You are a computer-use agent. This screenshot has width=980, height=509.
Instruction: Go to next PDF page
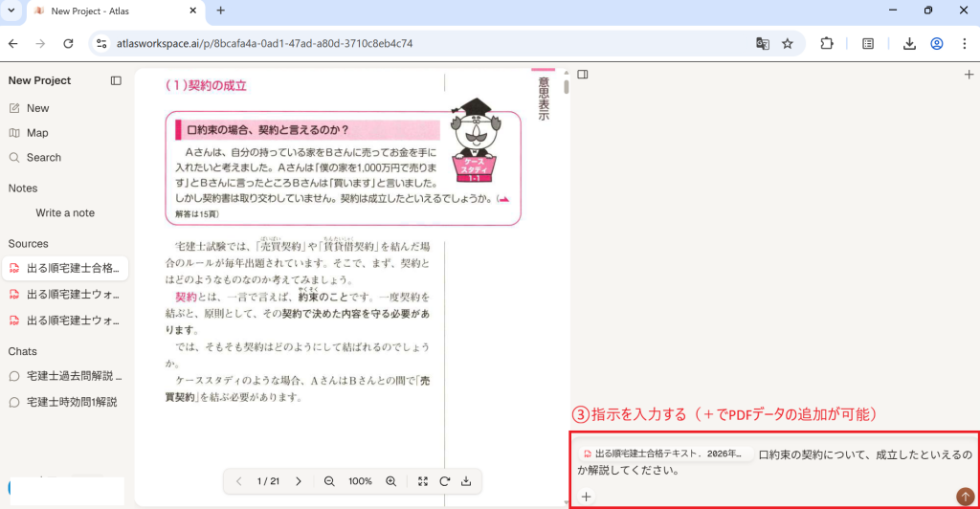299,481
